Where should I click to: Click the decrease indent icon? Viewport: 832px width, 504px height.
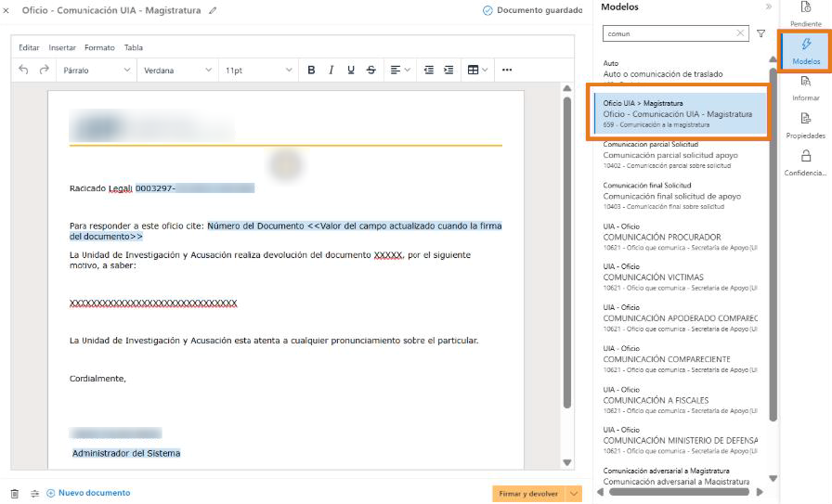[x=428, y=70]
